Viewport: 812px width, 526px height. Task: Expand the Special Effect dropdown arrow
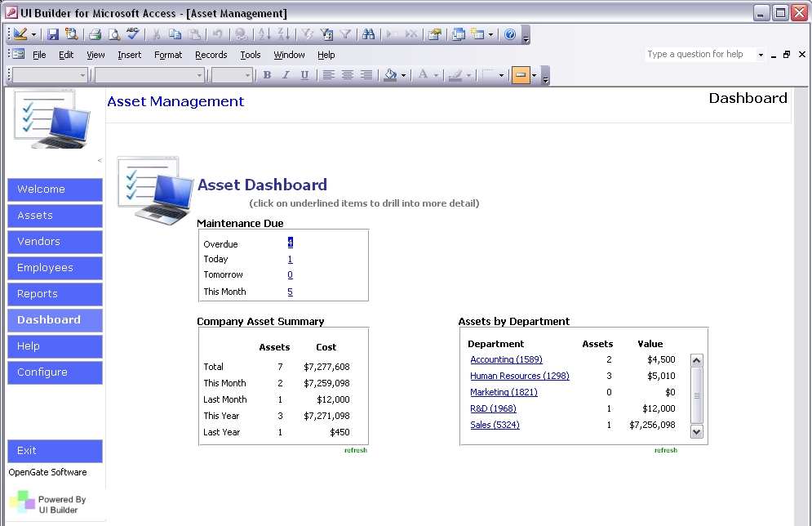[534, 76]
